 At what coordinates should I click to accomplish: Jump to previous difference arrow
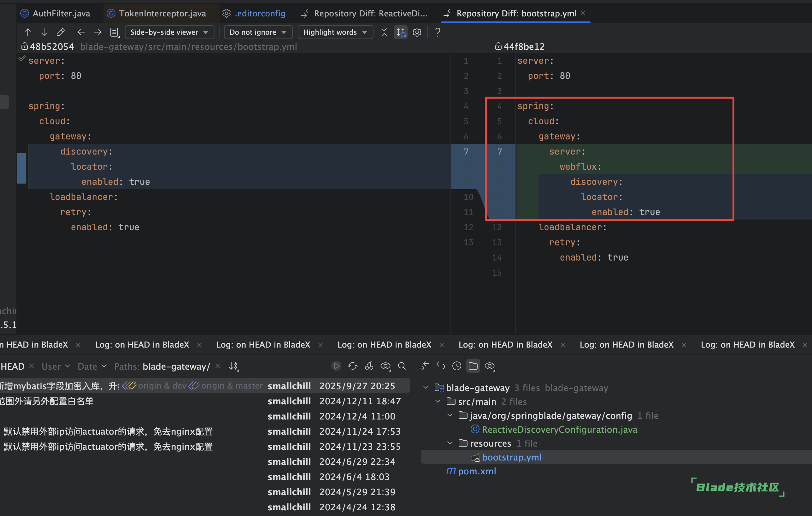28,32
